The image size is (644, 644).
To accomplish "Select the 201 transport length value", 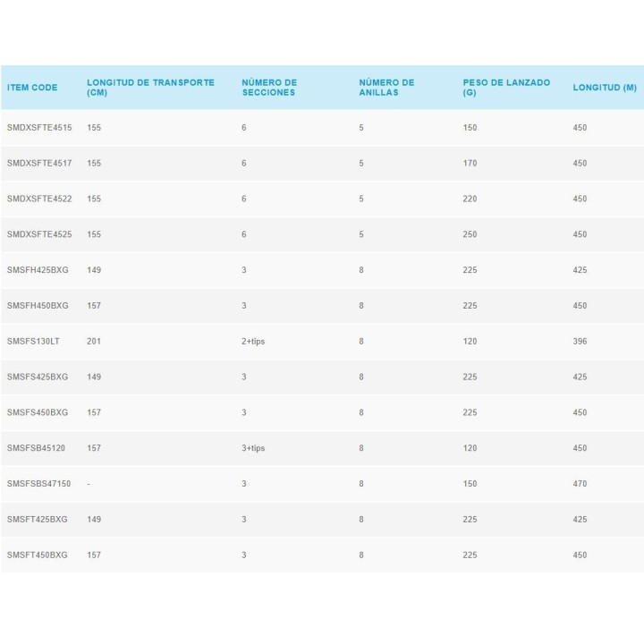I will tap(94, 342).
